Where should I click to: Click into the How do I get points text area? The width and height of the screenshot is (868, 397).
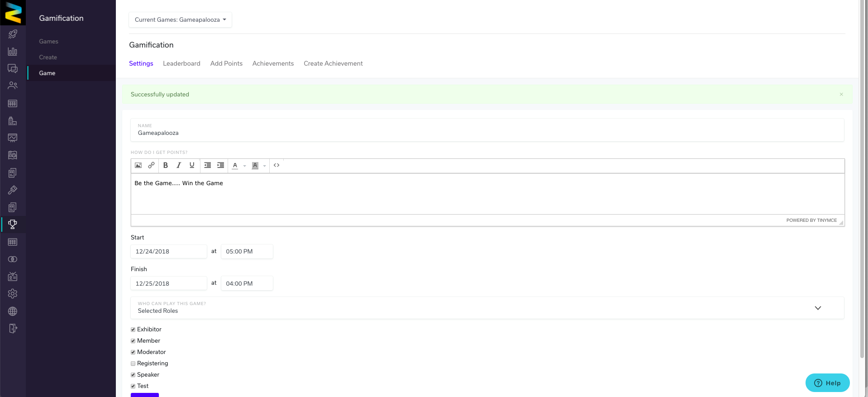[487, 194]
